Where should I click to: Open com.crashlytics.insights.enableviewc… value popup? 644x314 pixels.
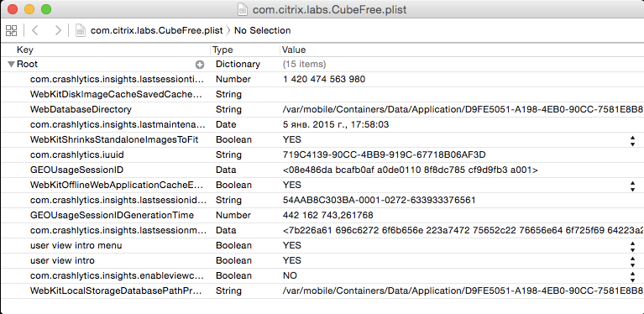[632, 276]
